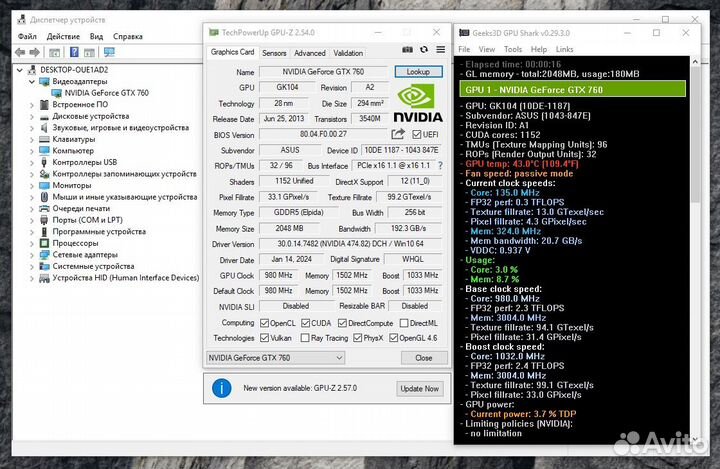Click the Sound devices category icon
This screenshot has height=469, width=720.
point(45,128)
